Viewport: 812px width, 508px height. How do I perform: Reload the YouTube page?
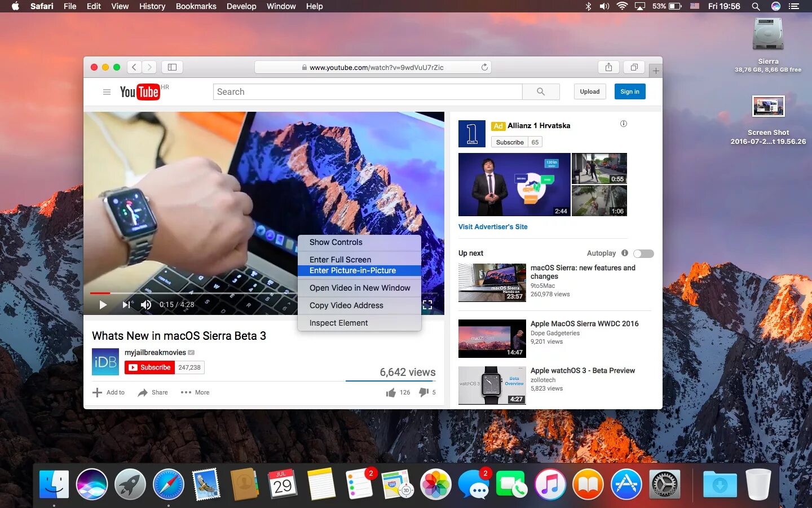[x=484, y=67]
